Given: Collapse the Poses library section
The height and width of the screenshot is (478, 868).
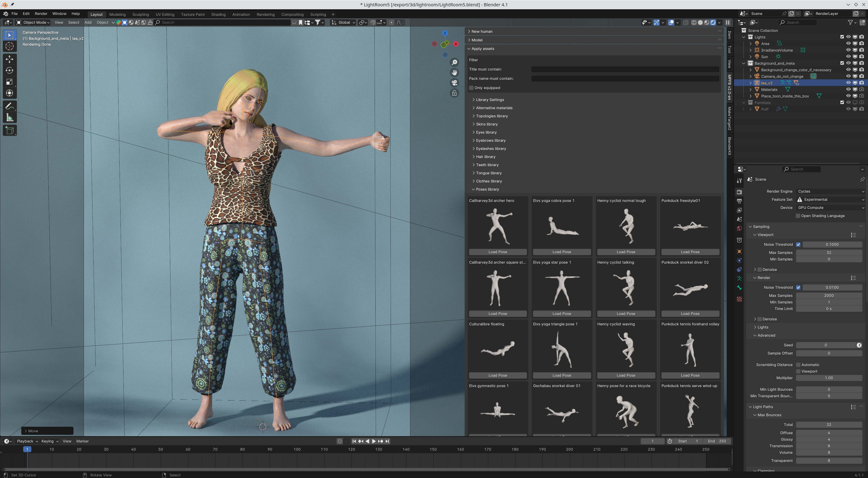Looking at the screenshot, I should [487, 189].
